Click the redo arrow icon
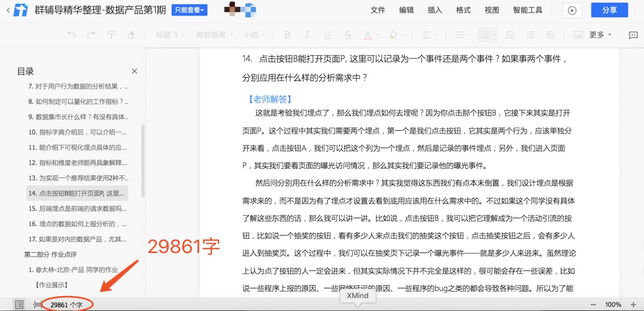Image resolution: width=644 pixels, height=311 pixels. [91, 35]
